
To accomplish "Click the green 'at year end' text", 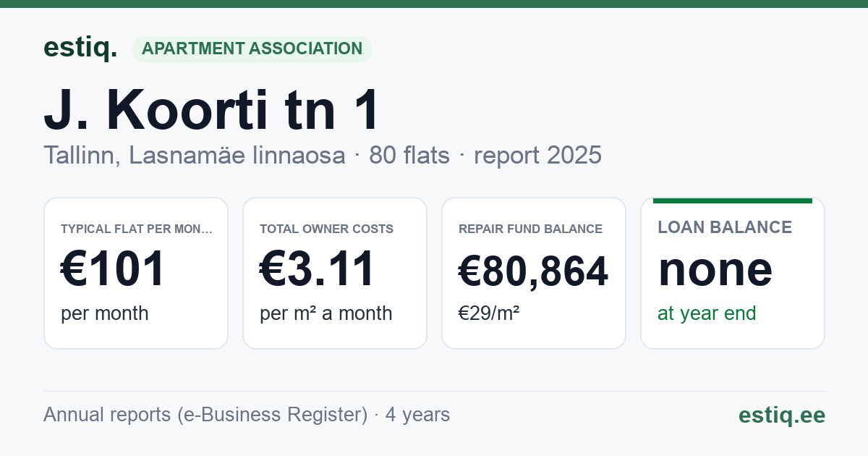I will [x=707, y=313].
